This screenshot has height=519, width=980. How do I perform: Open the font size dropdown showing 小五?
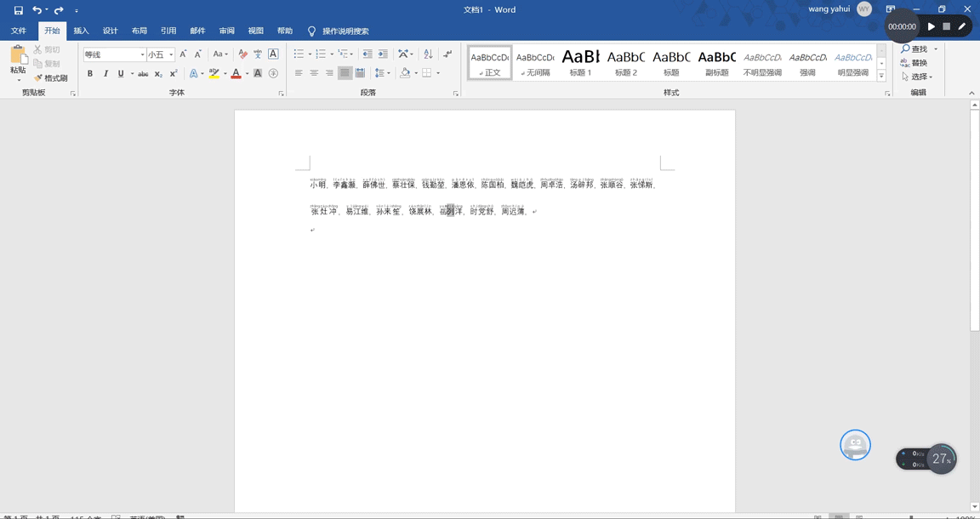[x=171, y=55]
